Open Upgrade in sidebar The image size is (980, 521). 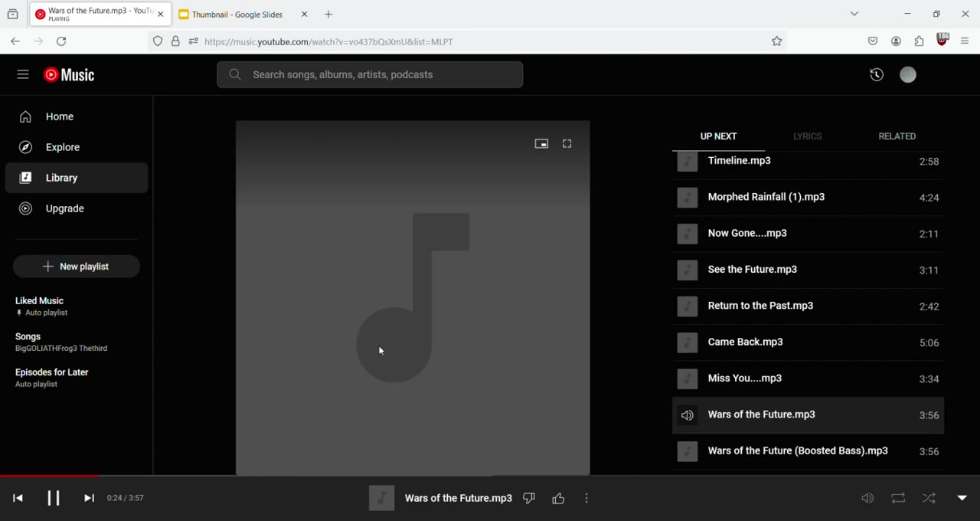tap(77, 209)
